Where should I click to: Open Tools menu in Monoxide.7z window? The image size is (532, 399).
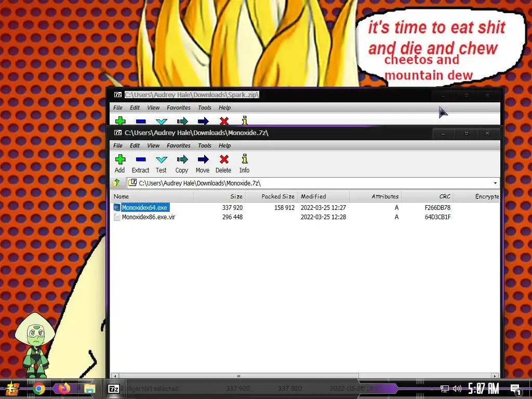pyautogui.click(x=205, y=145)
